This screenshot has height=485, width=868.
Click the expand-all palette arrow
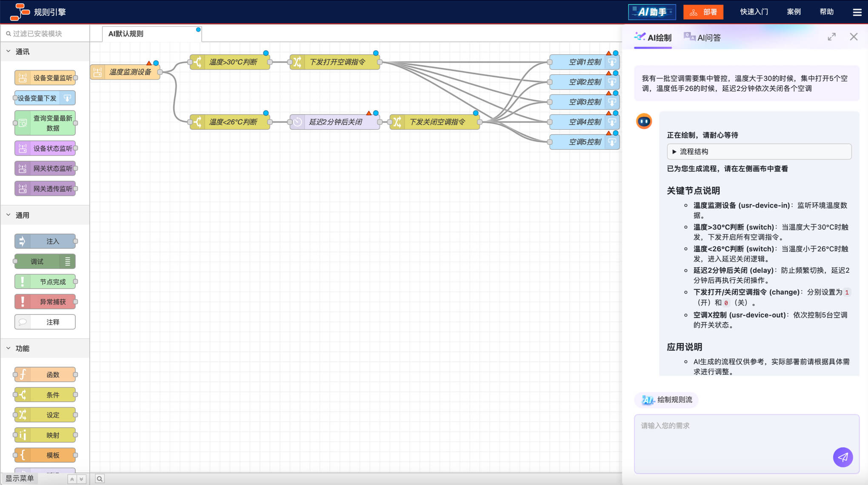[81, 479]
